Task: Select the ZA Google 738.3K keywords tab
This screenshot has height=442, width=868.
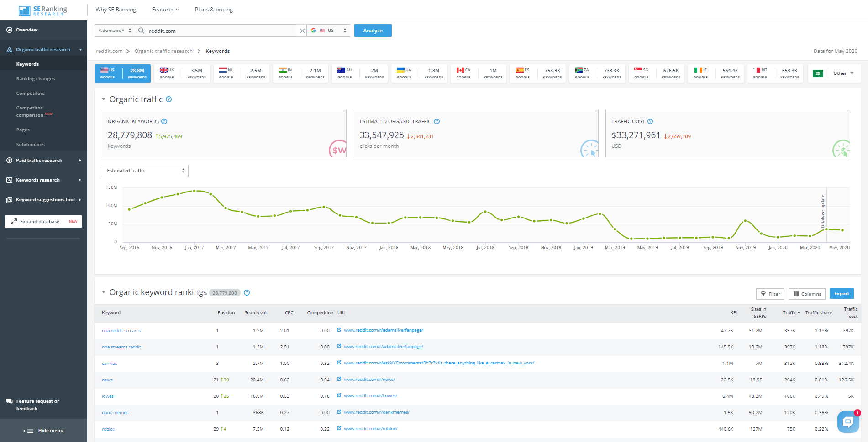Action: (x=598, y=73)
